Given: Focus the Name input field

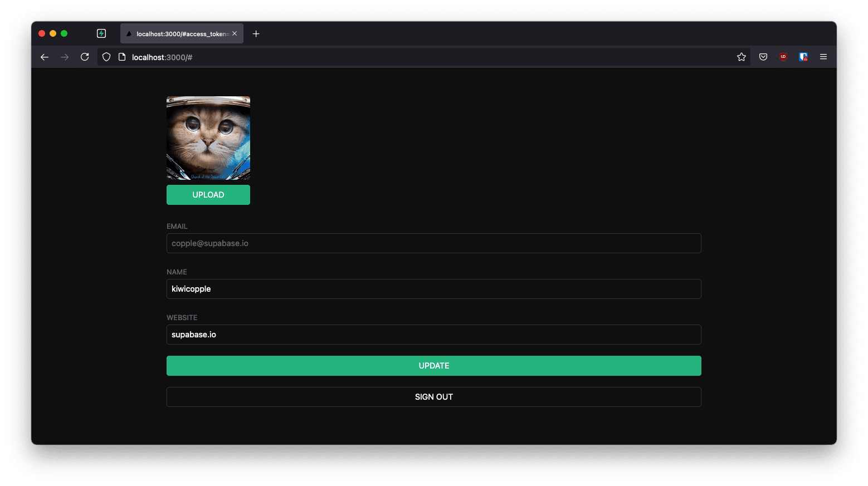Looking at the screenshot, I should click(x=433, y=289).
